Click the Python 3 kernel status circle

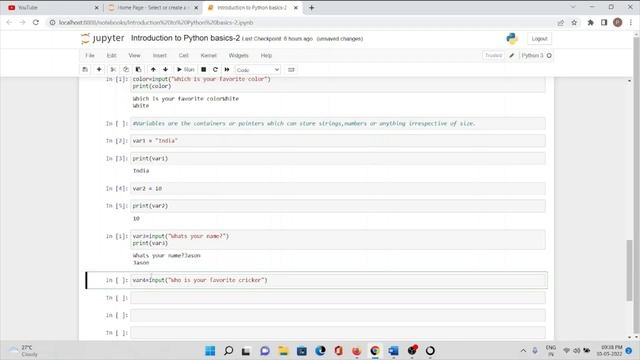[x=549, y=56]
